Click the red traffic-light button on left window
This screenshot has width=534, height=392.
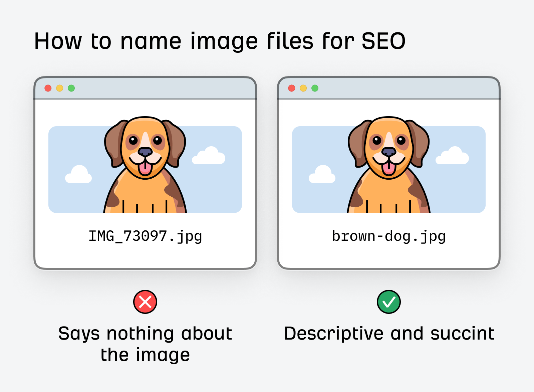click(49, 88)
